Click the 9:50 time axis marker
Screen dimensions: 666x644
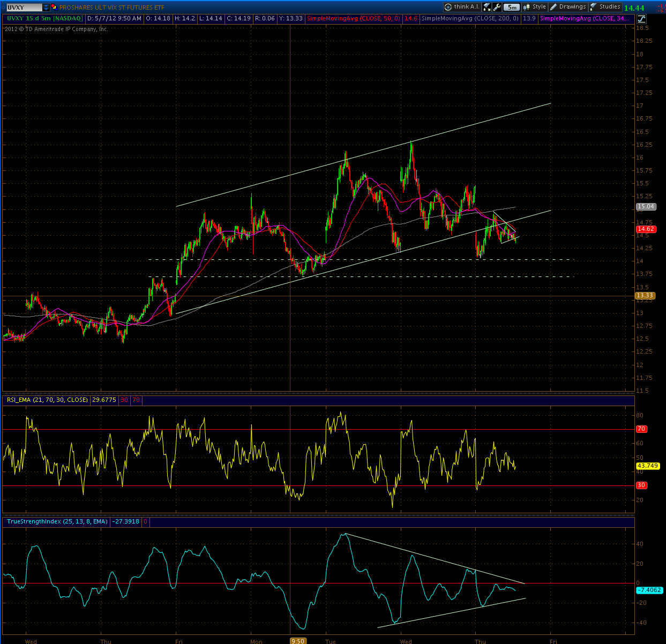pos(297,641)
